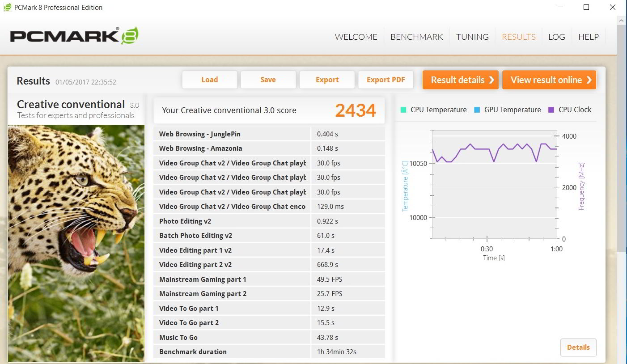This screenshot has width=627, height=364.
Task: Click the vertical scrollbar up arrow
Action: 622,21
